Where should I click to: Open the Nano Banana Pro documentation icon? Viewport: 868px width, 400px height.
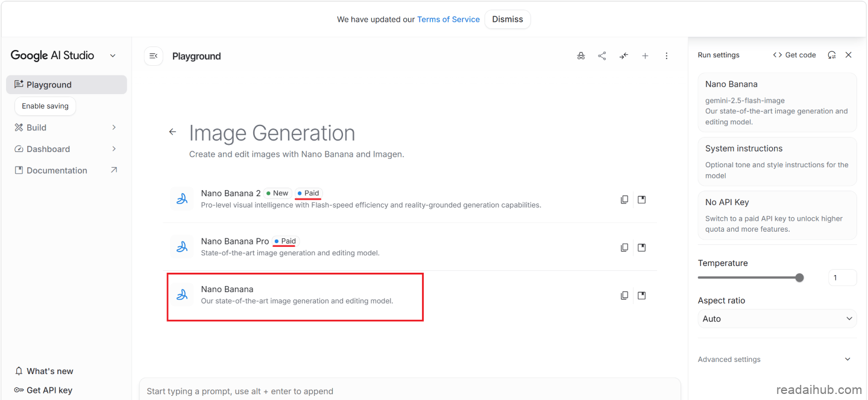click(641, 247)
